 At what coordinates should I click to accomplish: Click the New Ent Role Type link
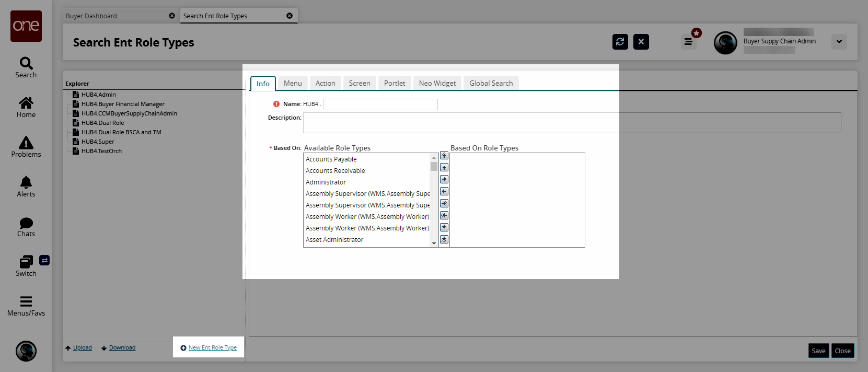coord(212,347)
